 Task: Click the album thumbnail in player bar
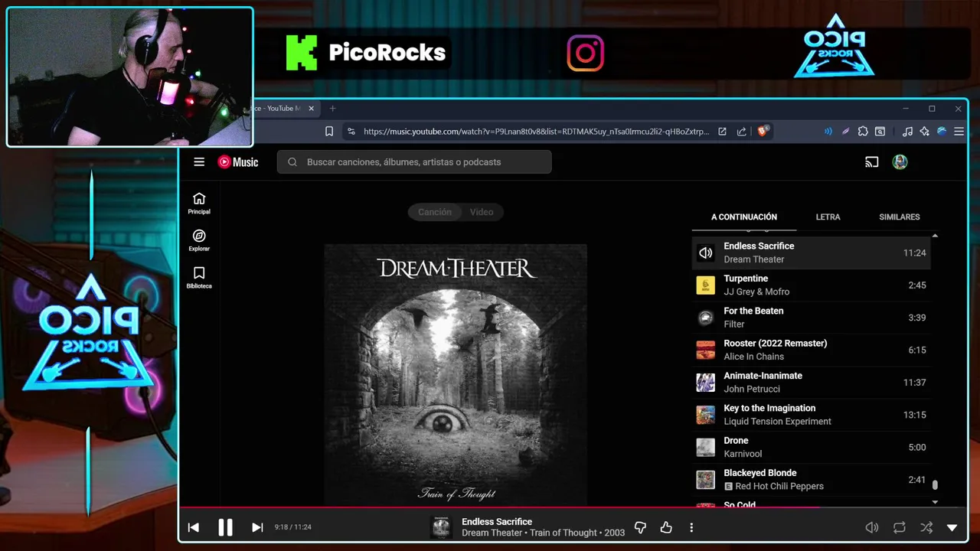tap(441, 527)
